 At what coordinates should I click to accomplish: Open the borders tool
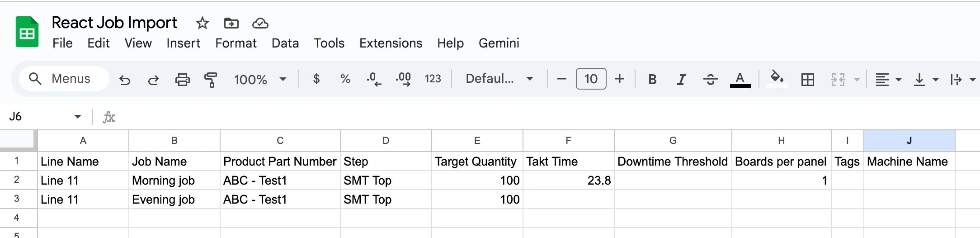pos(807,80)
